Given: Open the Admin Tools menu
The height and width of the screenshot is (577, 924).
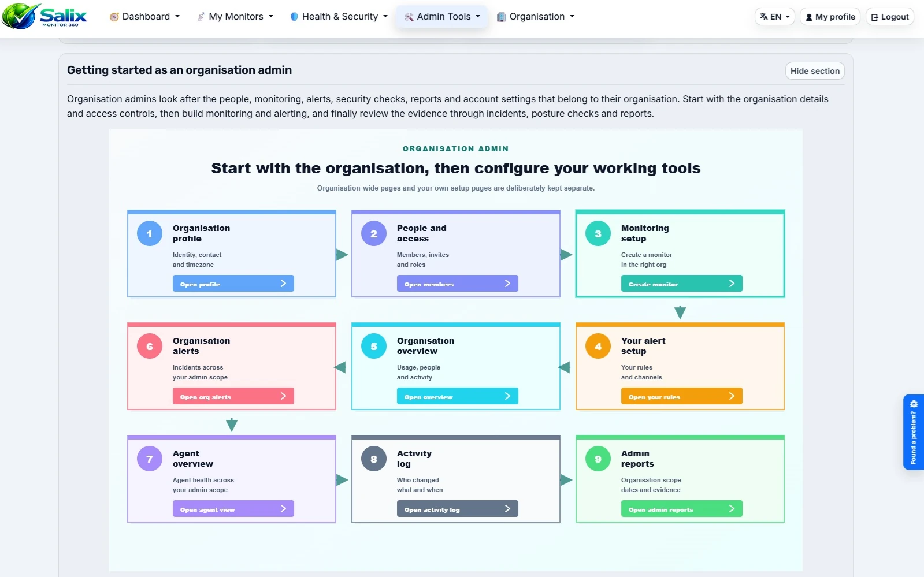Looking at the screenshot, I should tap(442, 17).
